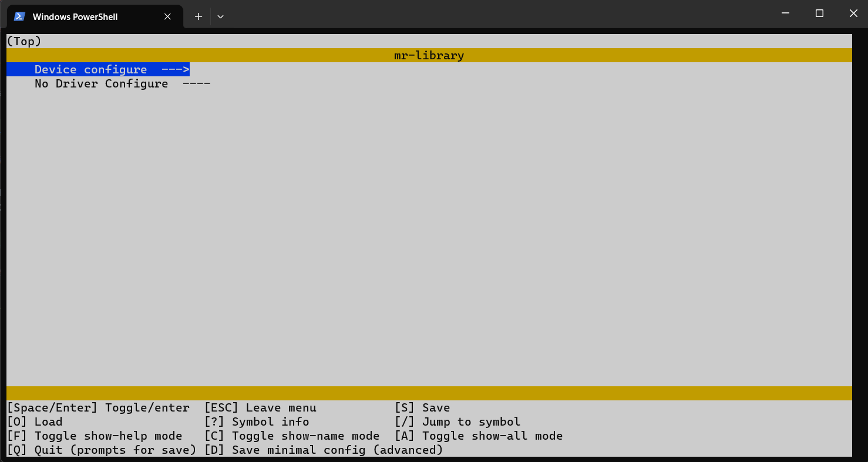Click the mr-library title bar
Image resolution: width=868 pixels, height=462 pixels.
[429, 55]
